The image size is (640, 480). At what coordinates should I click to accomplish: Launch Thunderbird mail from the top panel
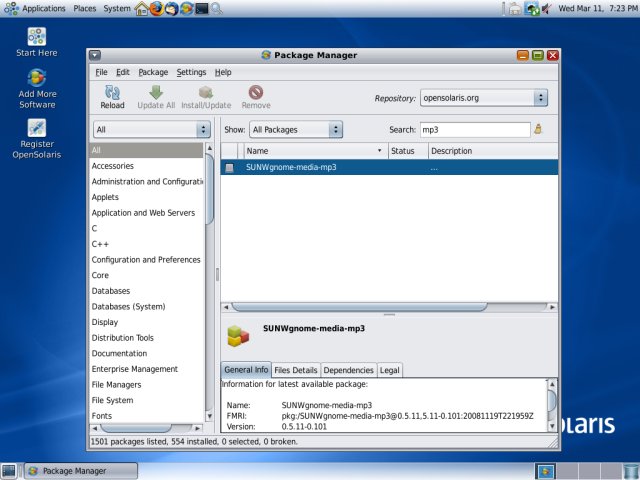coord(171,8)
